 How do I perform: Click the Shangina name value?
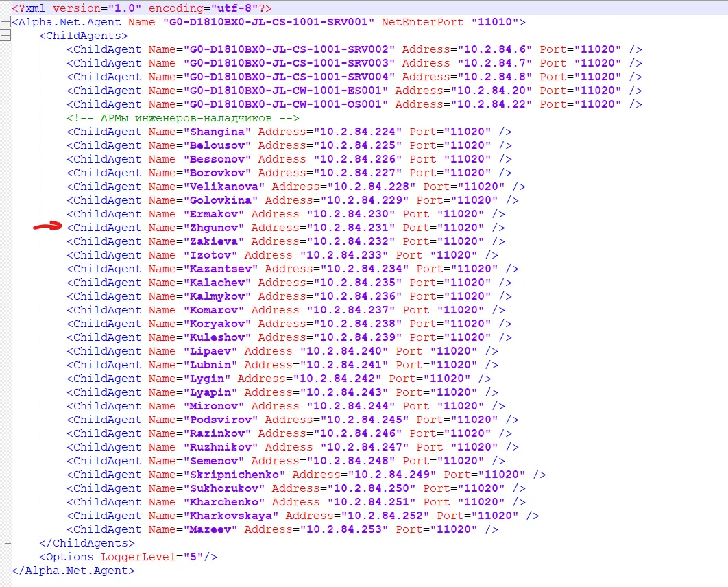(217, 132)
